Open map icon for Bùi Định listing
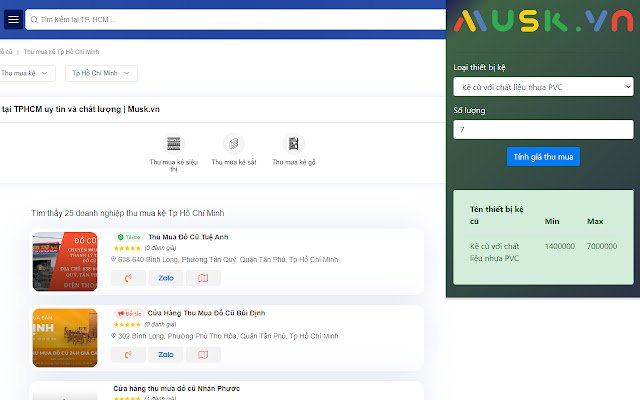This screenshot has width=640, height=400. [x=203, y=354]
